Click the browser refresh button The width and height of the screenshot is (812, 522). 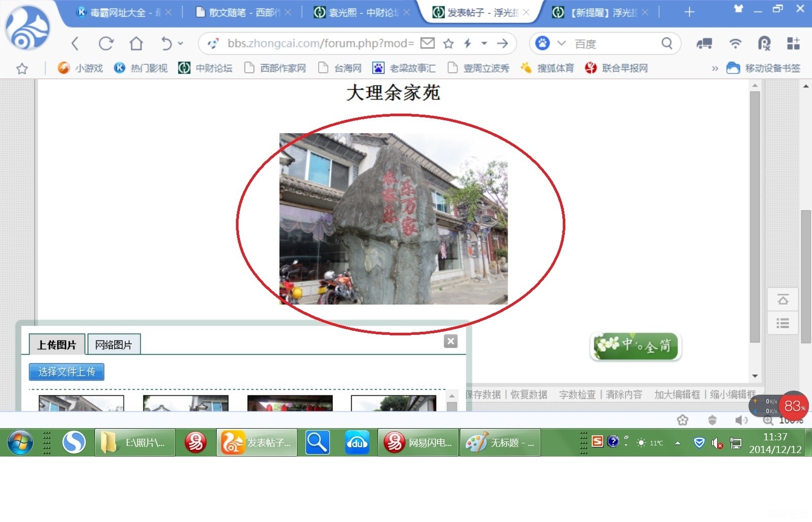pos(106,44)
